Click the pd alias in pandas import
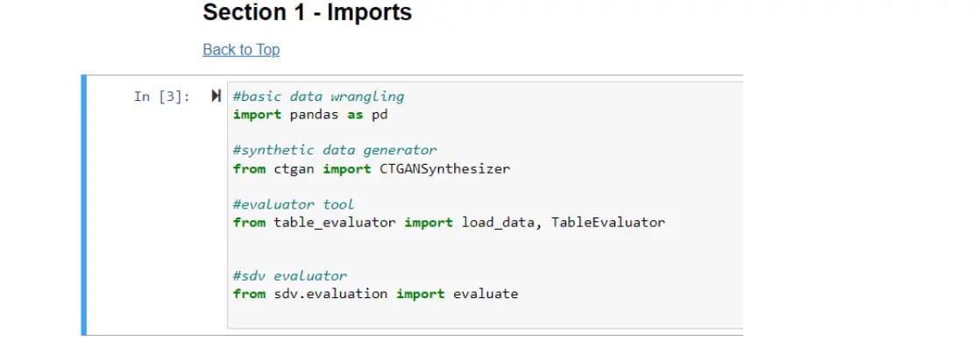Image resolution: width=980 pixels, height=349 pixels. coord(380,115)
